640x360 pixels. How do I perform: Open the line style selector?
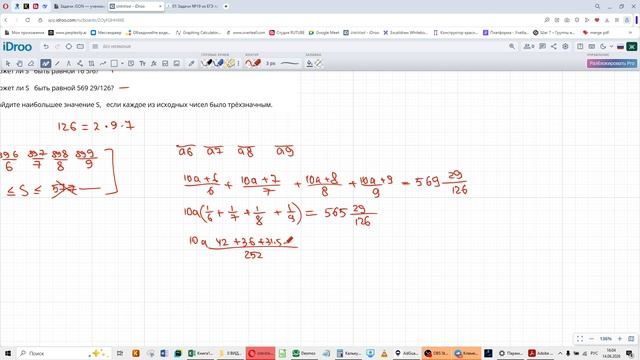(289, 63)
